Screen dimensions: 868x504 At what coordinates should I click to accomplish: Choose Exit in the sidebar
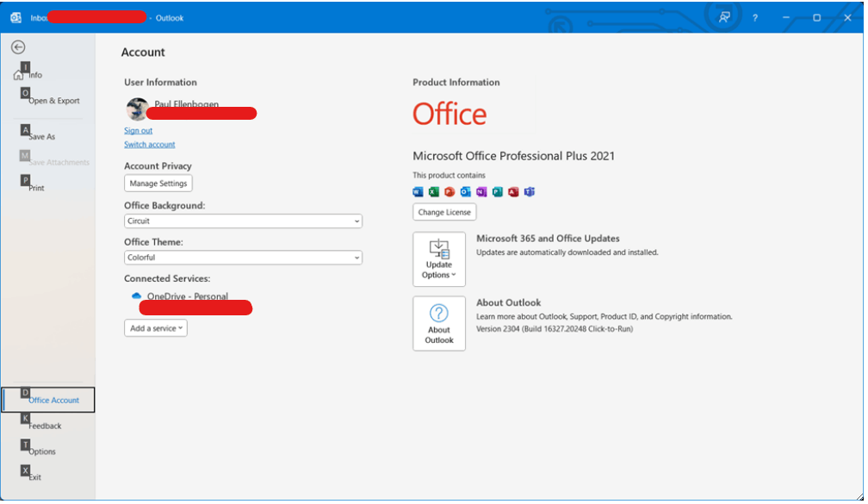(34, 477)
